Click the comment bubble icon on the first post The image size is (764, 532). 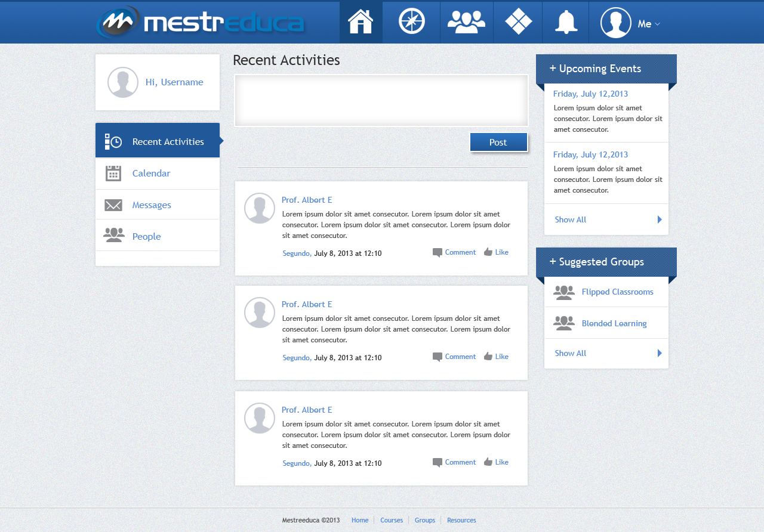(x=437, y=252)
